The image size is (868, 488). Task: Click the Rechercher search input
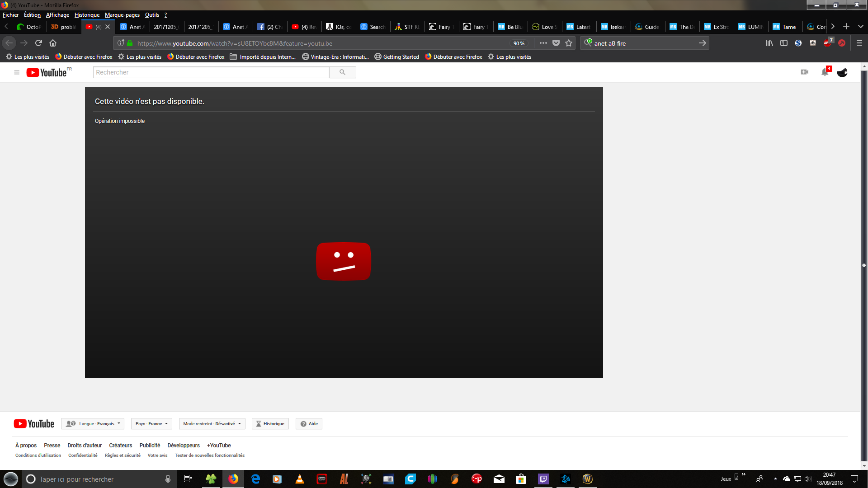pos(211,72)
